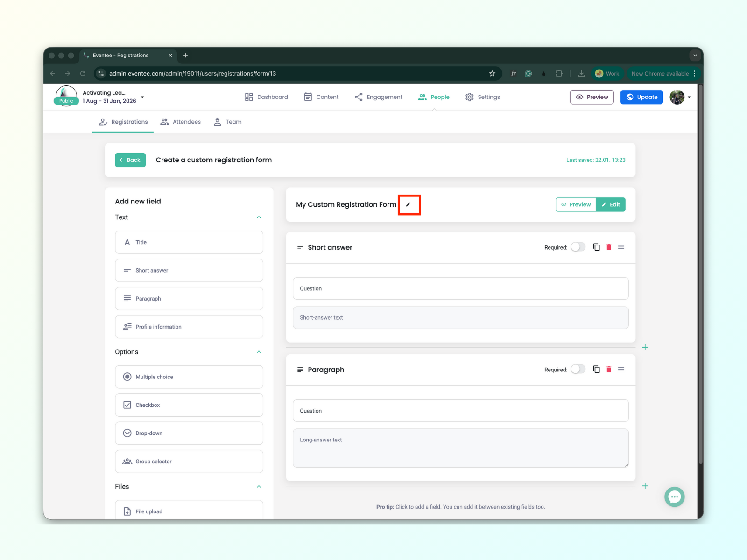Screen dimensions: 747x560
Task: Click the Paragraph Question input
Action: pos(461,411)
